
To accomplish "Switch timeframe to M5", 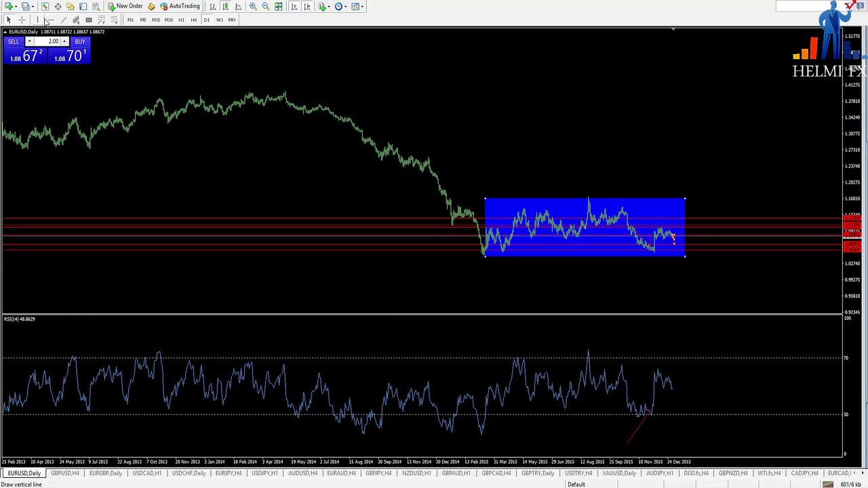I will (x=143, y=20).
